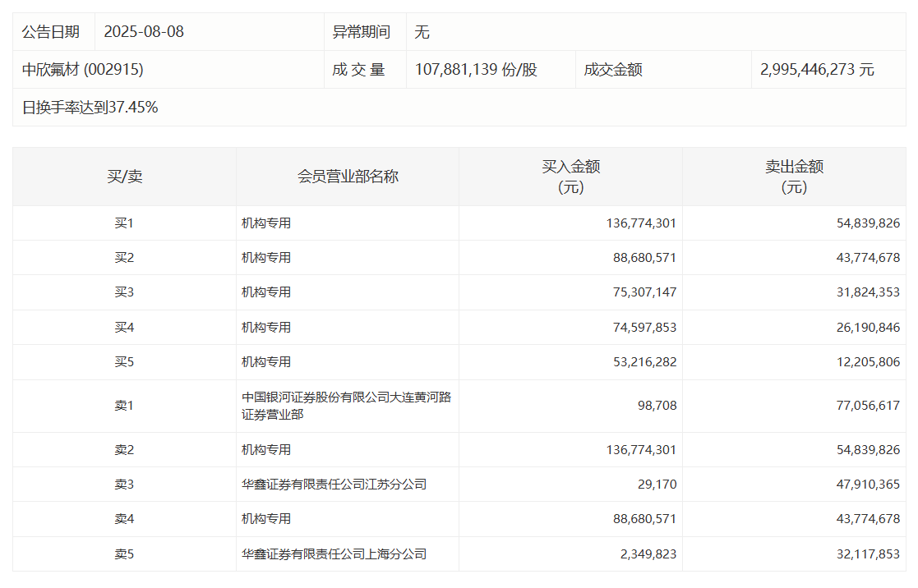Click the 买/卖 column header
The width and height of the screenshot is (918, 588).
point(124,177)
